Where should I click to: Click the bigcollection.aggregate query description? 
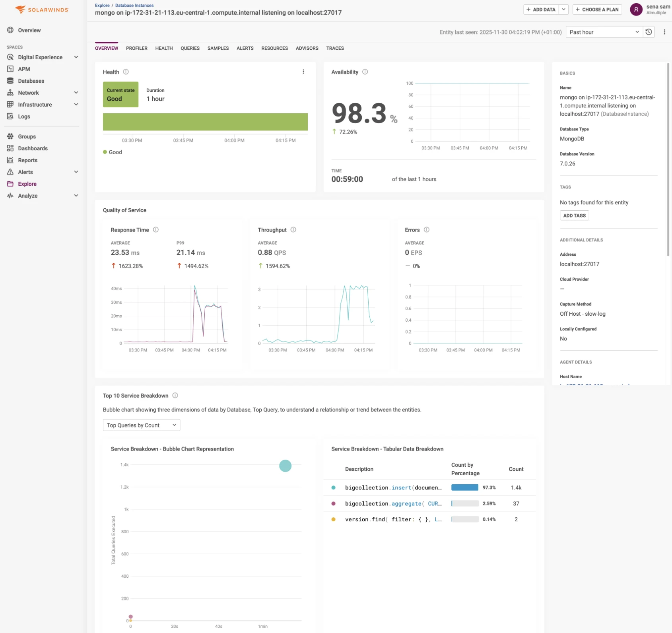(x=393, y=503)
